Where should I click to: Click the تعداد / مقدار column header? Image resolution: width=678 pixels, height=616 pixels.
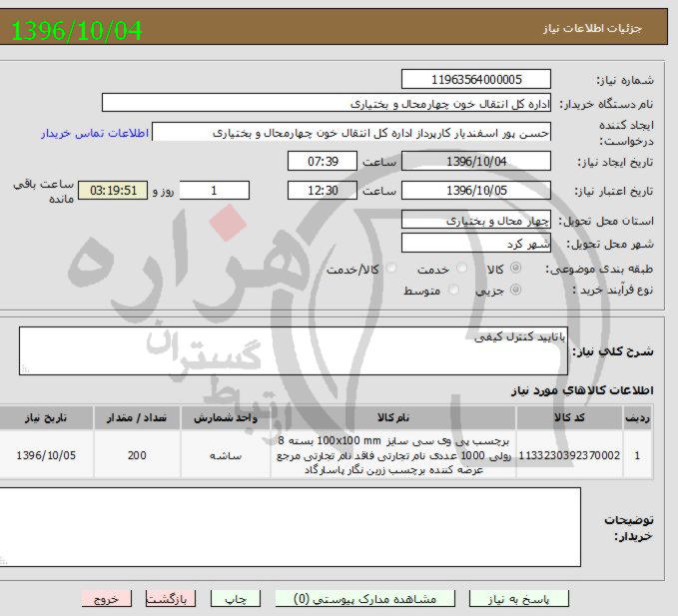click(x=137, y=417)
